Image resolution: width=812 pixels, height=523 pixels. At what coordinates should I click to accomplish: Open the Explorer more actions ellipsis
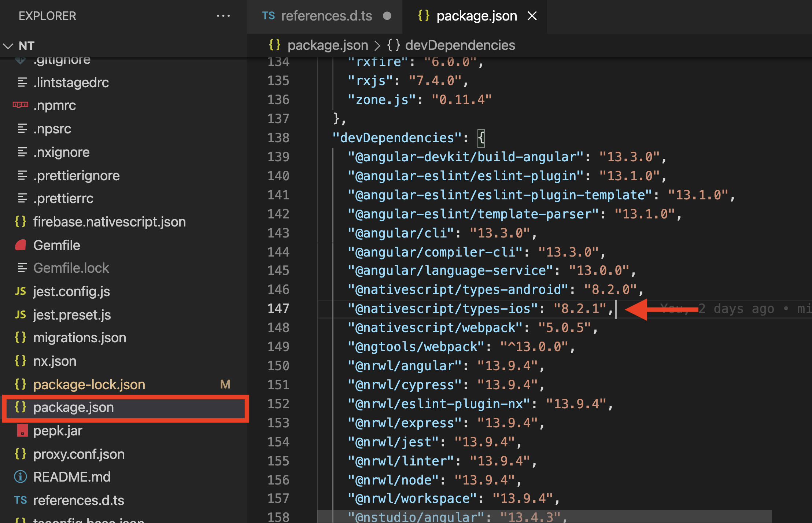click(x=223, y=16)
